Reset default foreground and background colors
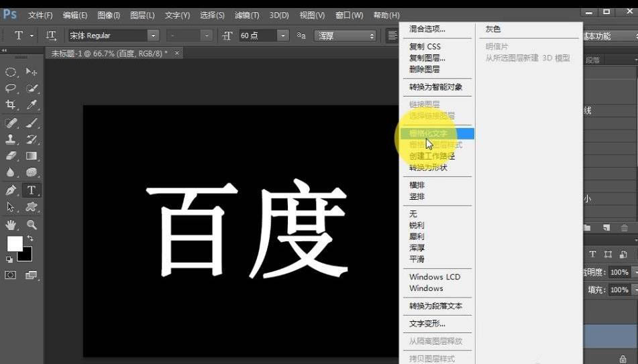This screenshot has height=364, width=638. click(9, 259)
